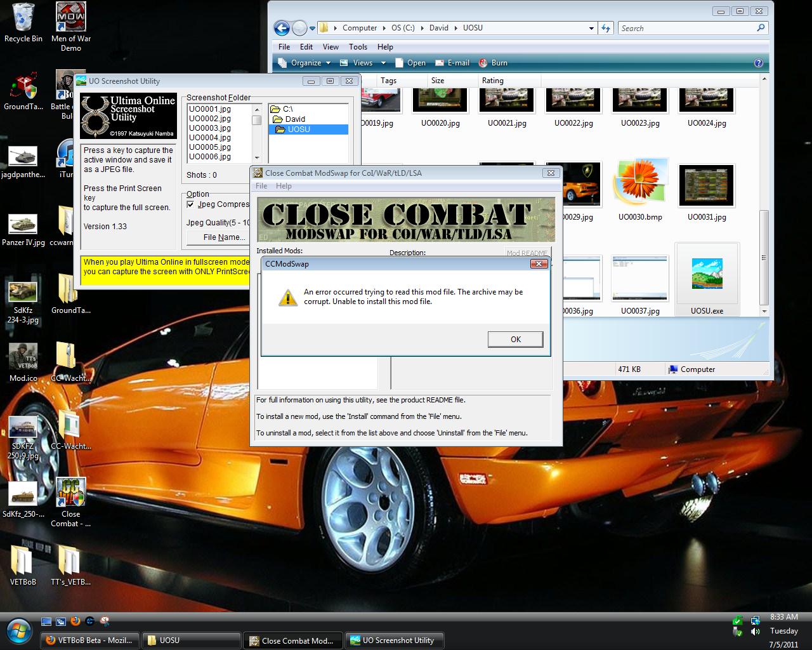Click the Open toolbar button in Explorer

[x=410, y=63]
